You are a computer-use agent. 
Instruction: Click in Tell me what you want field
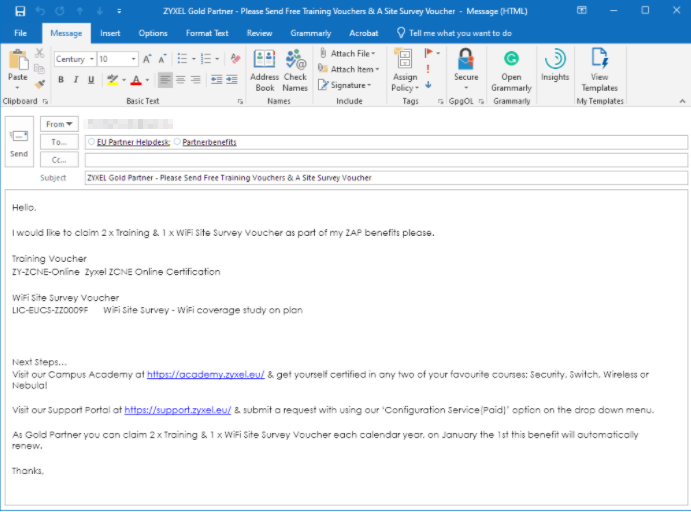460,33
